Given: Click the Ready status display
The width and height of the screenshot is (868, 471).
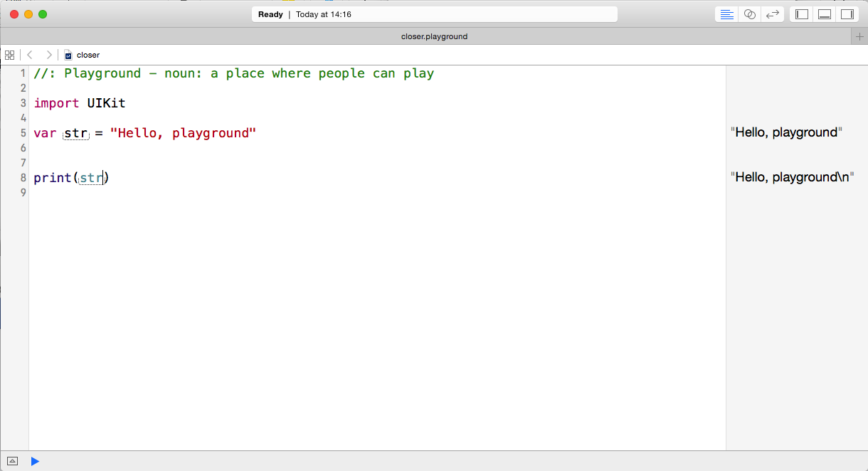Looking at the screenshot, I should click(434, 14).
